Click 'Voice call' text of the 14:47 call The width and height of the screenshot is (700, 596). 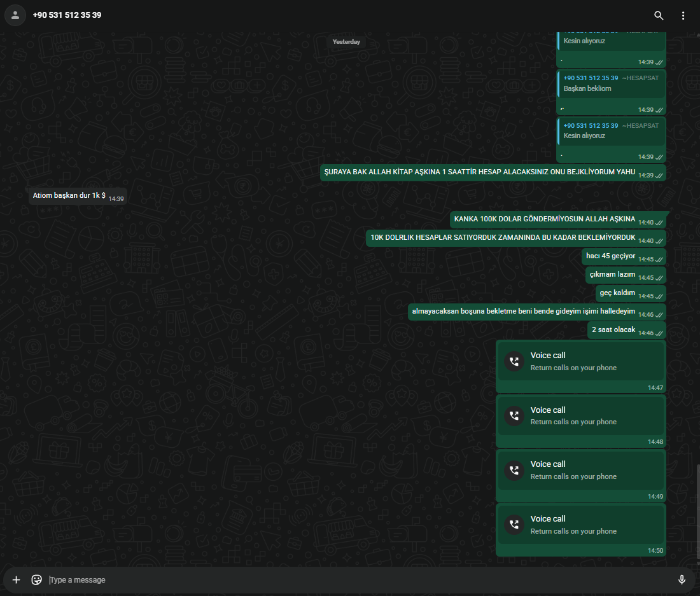548,356
